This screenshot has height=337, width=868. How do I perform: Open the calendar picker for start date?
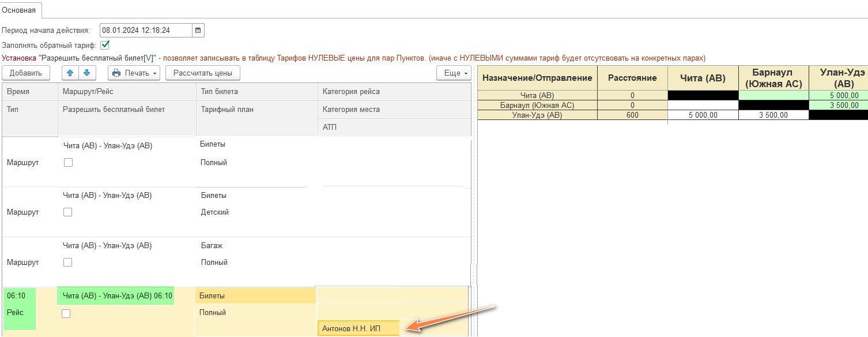click(198, 31)
